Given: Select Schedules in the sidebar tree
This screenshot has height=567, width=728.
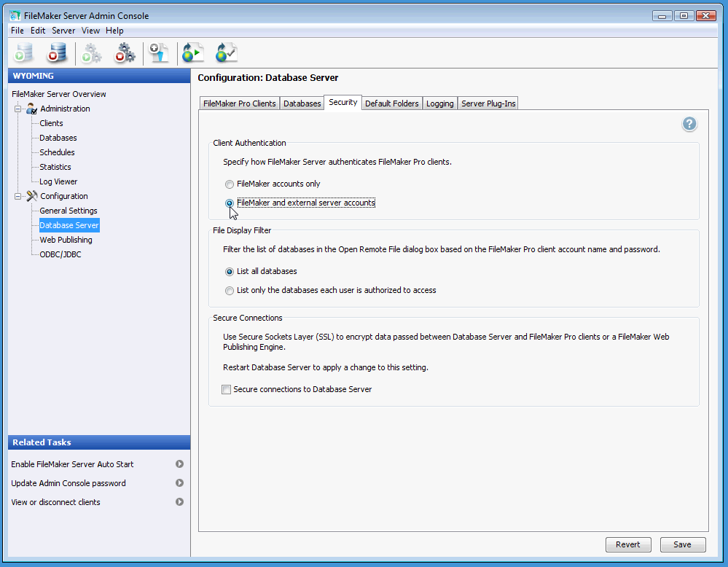Looking at the screenshot, I should click(57, 152).
